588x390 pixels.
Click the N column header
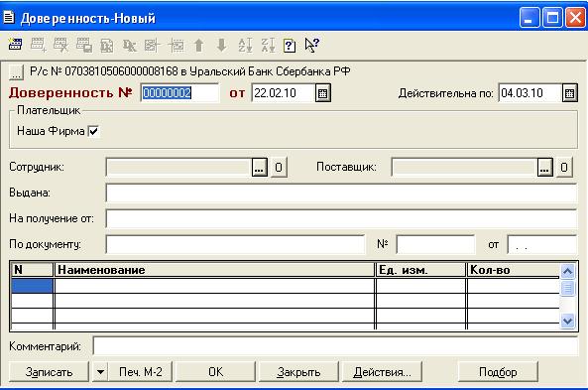33,270
